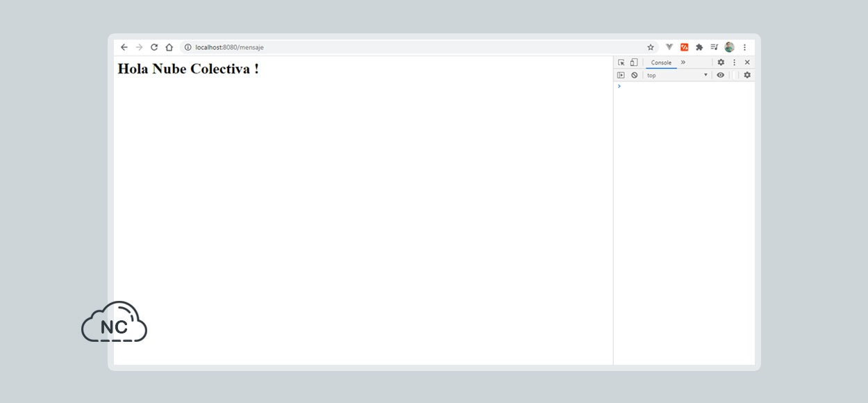Viewport: 868px width, 403px height.
Task: Click the red-orange extension icon
Action: click(684, 47)
